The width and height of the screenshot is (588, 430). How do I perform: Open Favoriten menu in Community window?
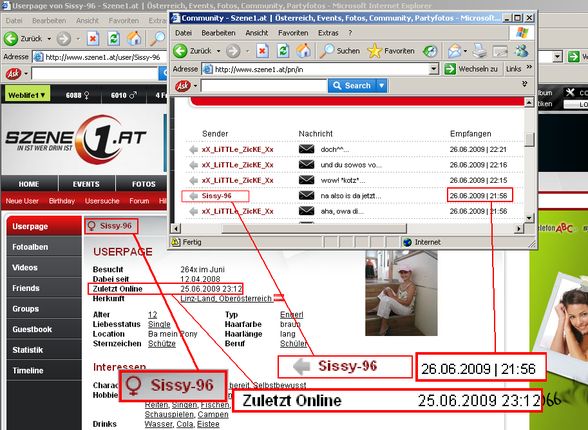293,33
